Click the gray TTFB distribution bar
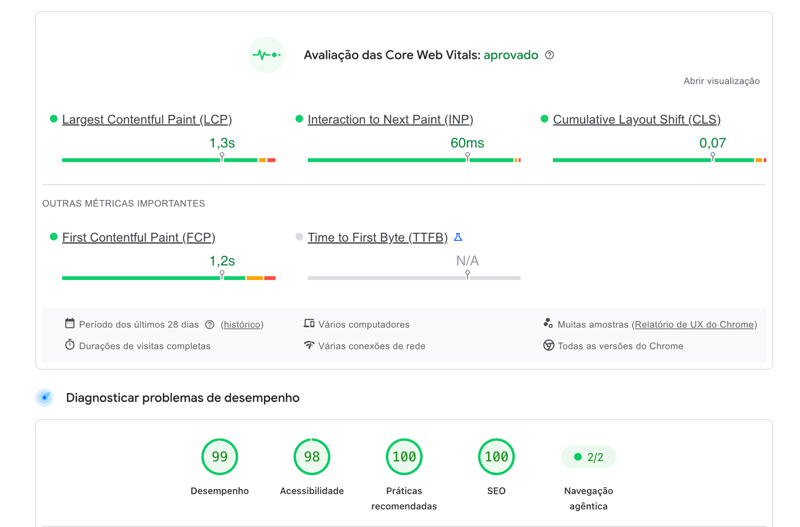 click(x=414, y=278)
